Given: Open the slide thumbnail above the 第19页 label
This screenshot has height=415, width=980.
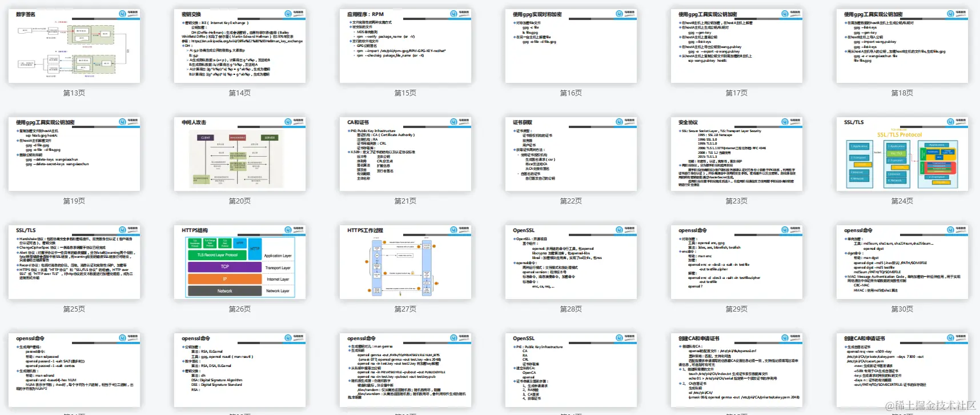Looking at the screenshot, I should point(74,154).
